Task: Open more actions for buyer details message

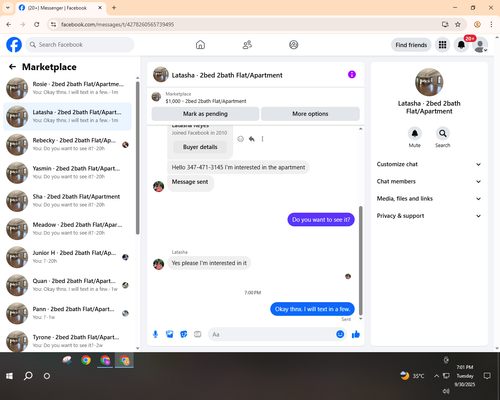Action: (x=262, y=139)
